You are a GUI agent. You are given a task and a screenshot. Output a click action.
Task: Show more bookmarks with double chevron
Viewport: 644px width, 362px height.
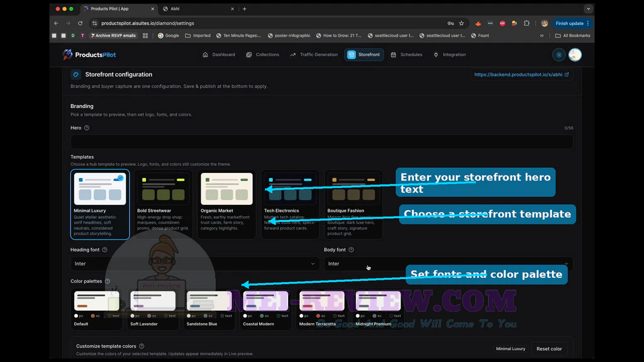[541, 36]
